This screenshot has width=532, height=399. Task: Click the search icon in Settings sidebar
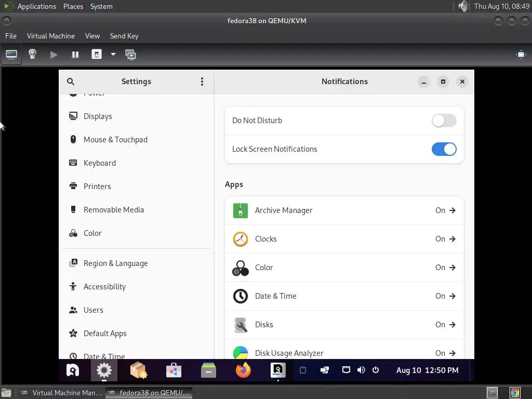click(70, 82)
